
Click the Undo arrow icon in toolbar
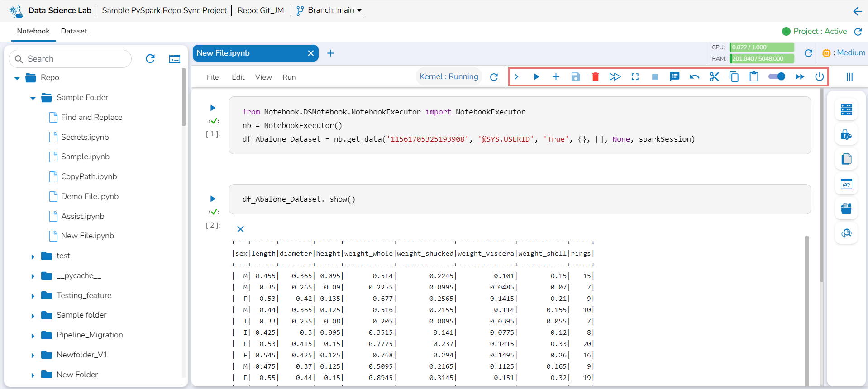[694, 77]
